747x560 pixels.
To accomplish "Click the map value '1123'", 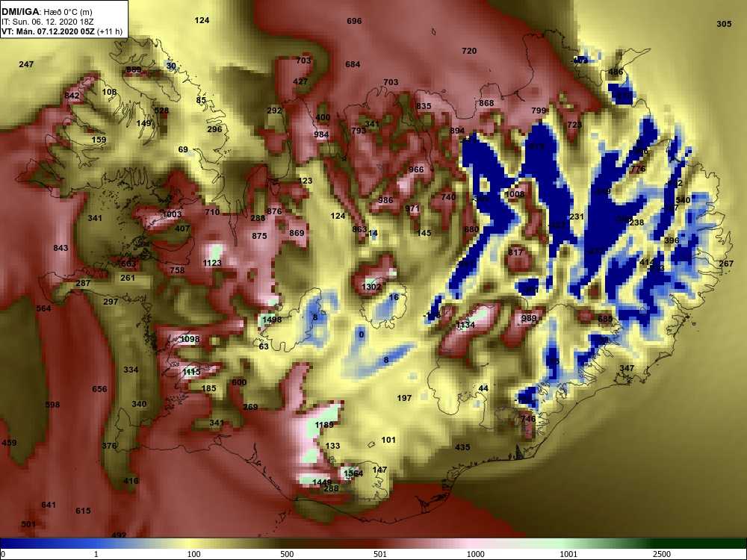I will (x=212, y=263).
